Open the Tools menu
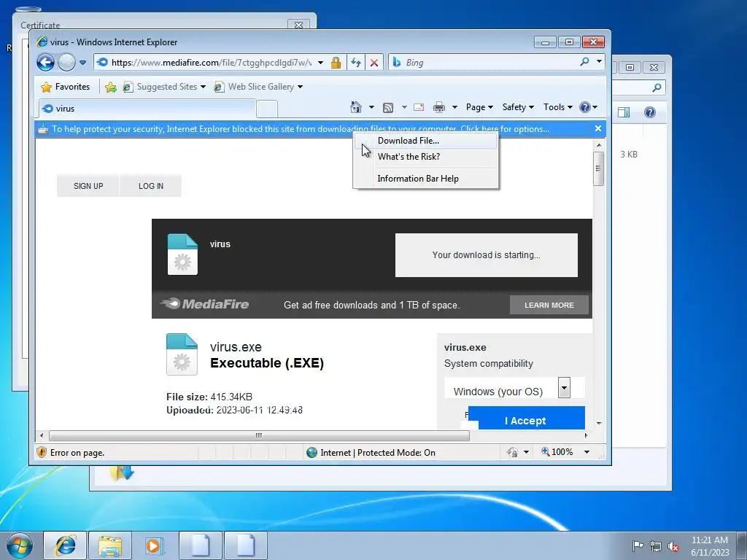The width and height of the screenshot is (747, 560). click(558, 107)
